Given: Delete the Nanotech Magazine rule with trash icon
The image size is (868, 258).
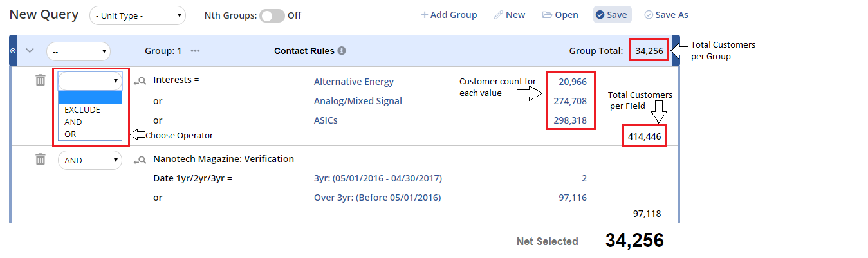Looking at the screenshot, I should 41,159.
